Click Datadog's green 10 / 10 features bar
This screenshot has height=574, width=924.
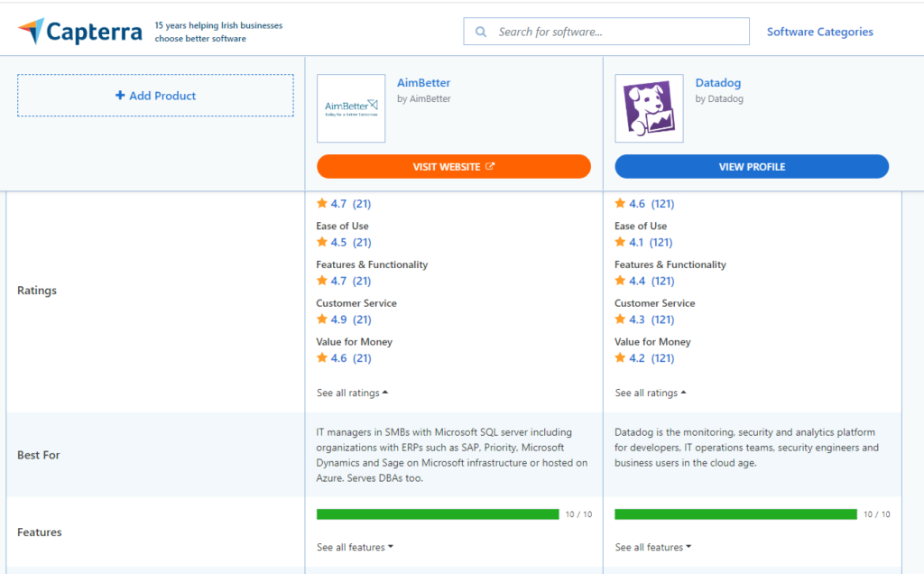(736, 514)
